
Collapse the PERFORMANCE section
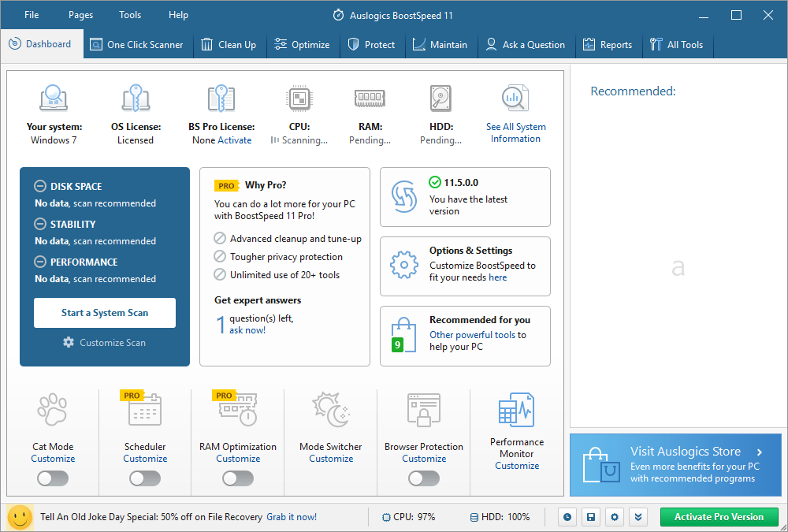39,262
